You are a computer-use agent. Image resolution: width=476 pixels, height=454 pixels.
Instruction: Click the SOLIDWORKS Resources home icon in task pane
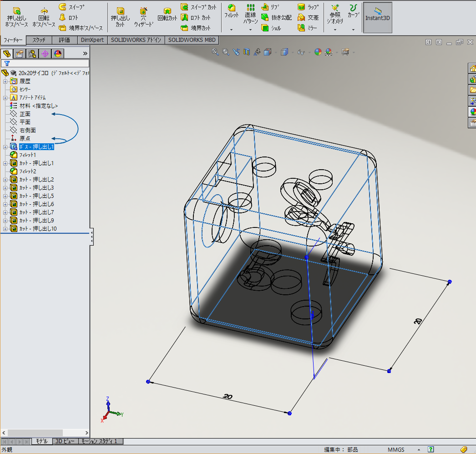pyautogui.click(x=473, y=69)
